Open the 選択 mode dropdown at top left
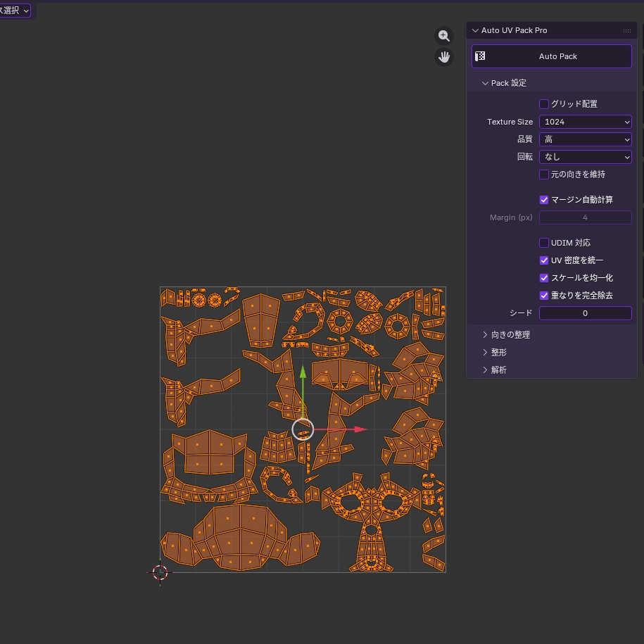 (15, 11)
